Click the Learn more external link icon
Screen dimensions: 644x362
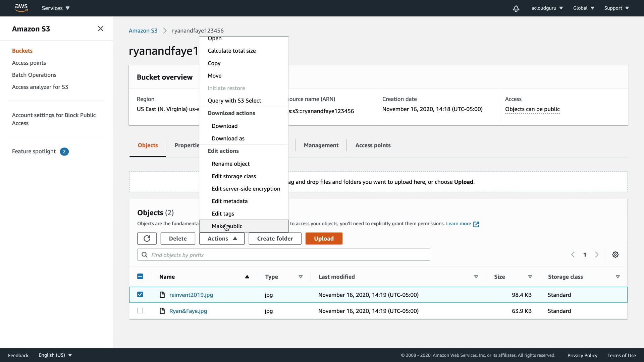coord(476,224)
